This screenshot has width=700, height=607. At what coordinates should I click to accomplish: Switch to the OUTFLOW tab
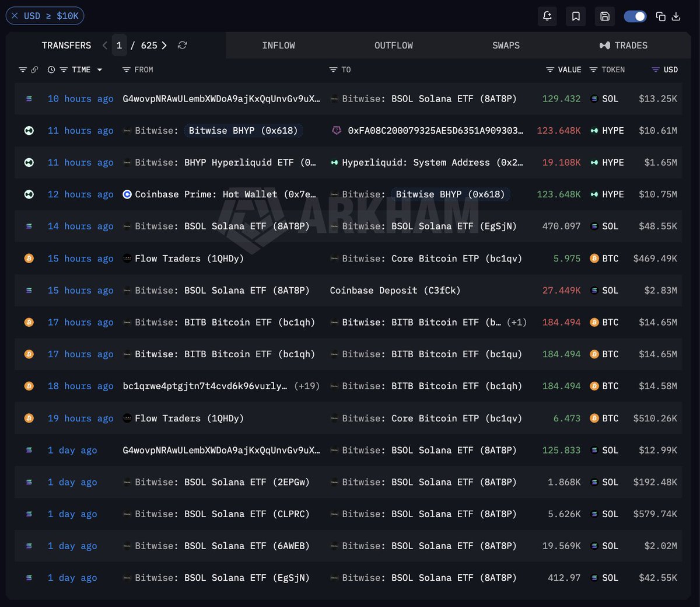pos(394,46)
